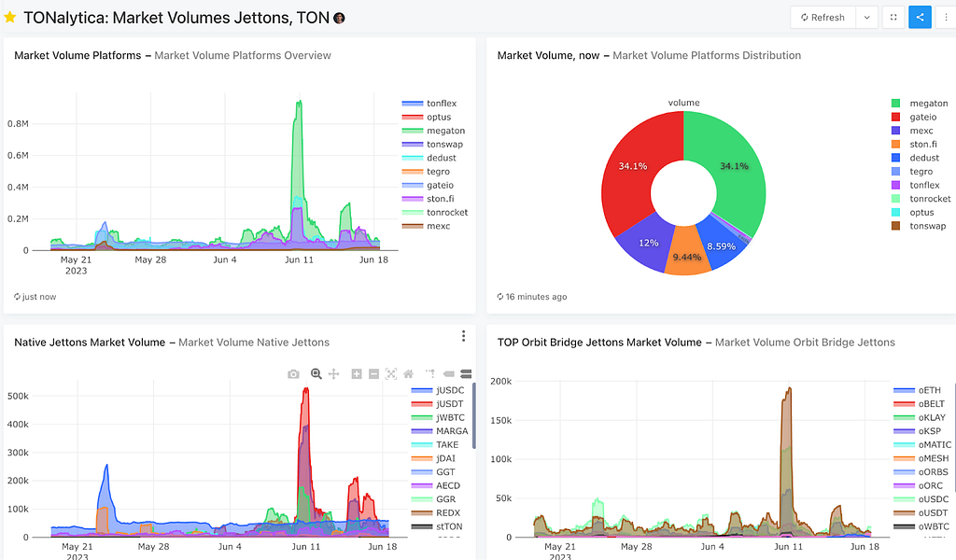This screenshot has width=956, height=560.
Task: Click the Zoom in plus icon
Action: click(357, 373)
